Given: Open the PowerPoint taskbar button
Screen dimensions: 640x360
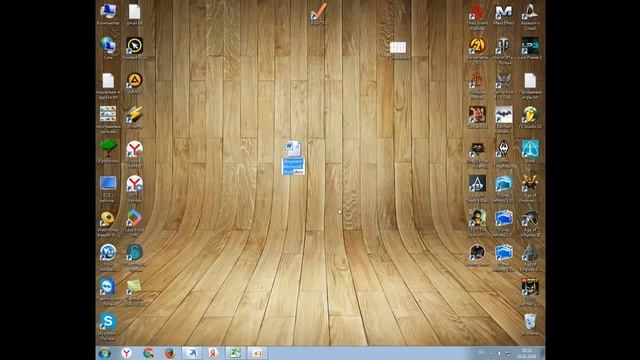Looking at the screenshot, I should (x=257, y=353).
